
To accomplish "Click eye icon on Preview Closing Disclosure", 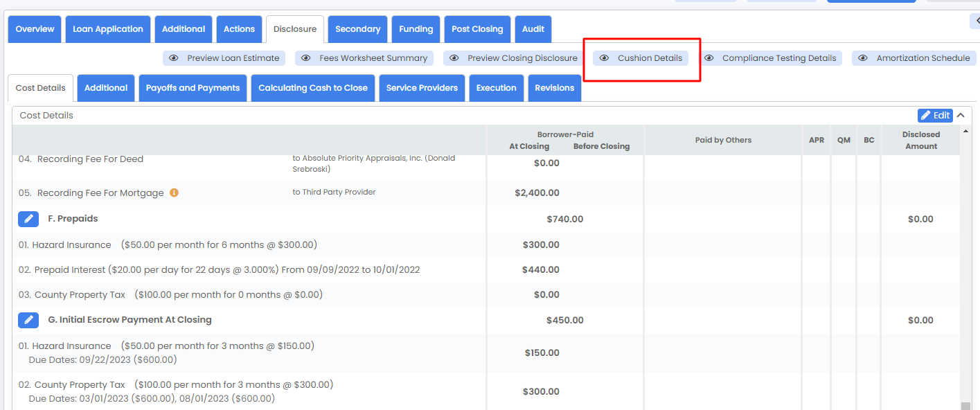I will pos(454,58).
